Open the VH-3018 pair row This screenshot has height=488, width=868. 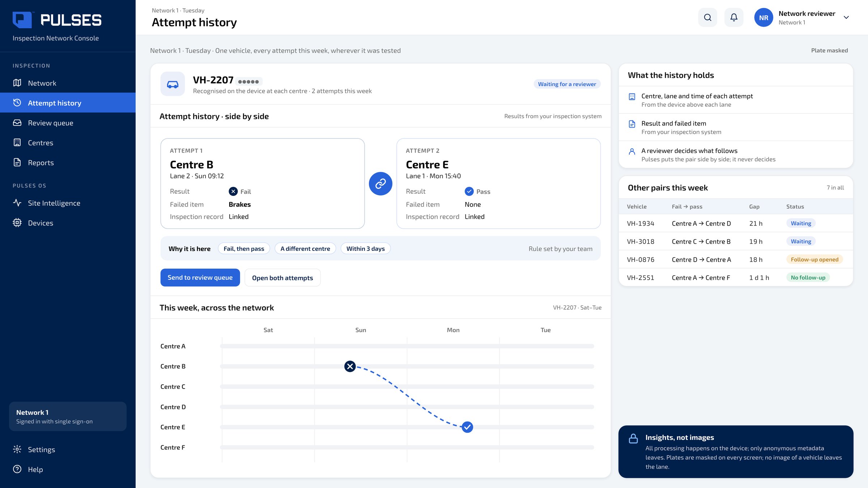[x=736, y=241]
